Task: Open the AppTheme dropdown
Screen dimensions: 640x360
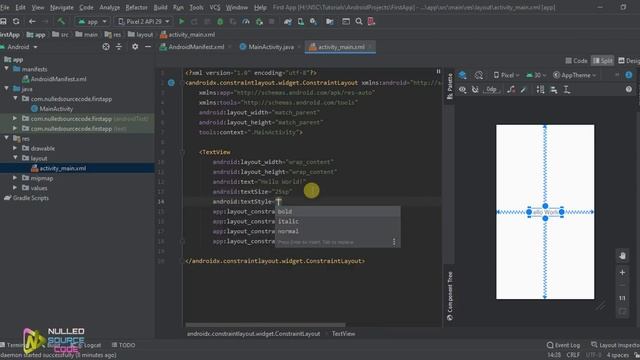Action: (x=574, y=75)
